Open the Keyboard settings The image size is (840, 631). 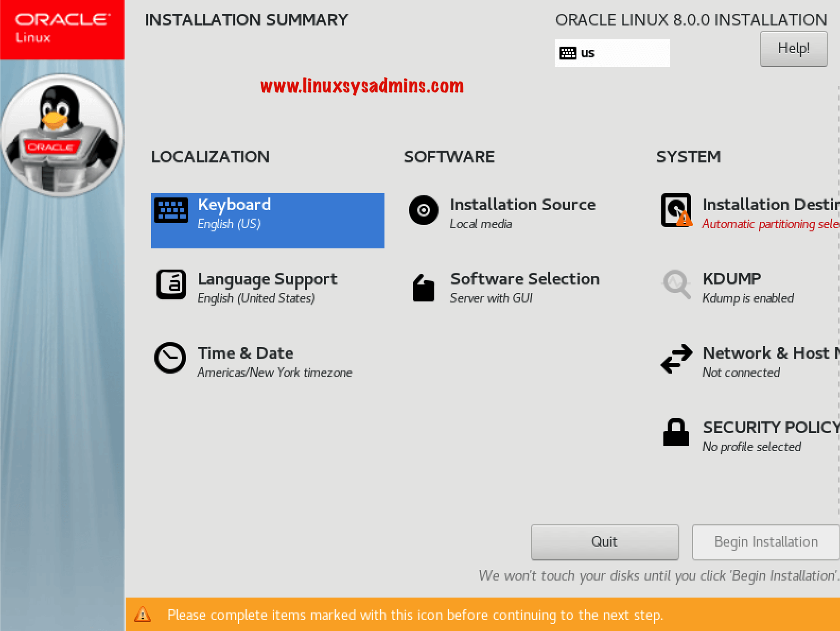pyautogui.click(x=268, y=220)
